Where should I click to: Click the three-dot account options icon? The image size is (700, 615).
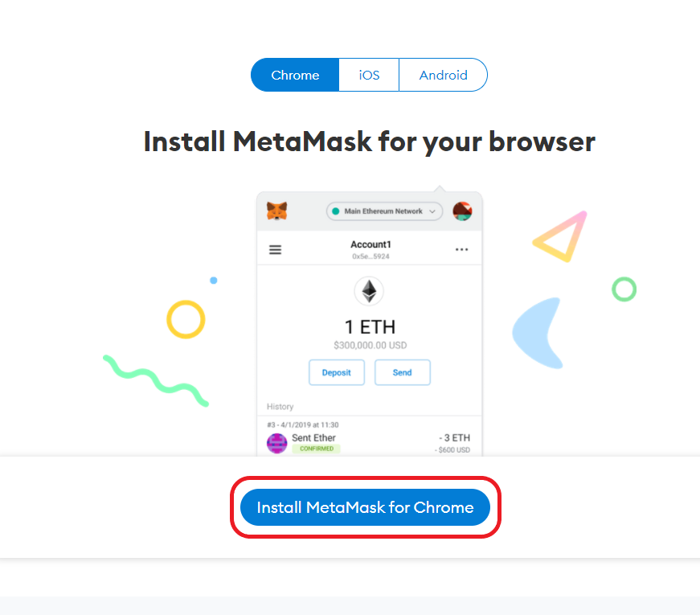461,249
